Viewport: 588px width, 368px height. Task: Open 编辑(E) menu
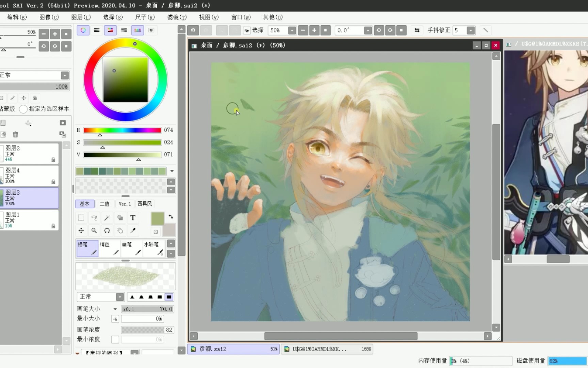pyautogui.click(x=17, y=17)
